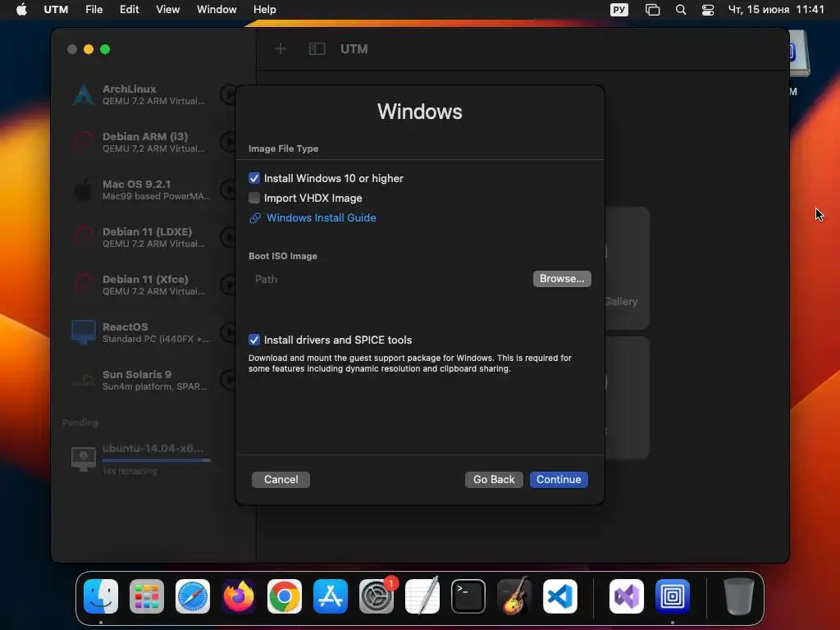The height and width of the screenshot is (630, 840).
Task: Open the Window menu
Action: 217,10
